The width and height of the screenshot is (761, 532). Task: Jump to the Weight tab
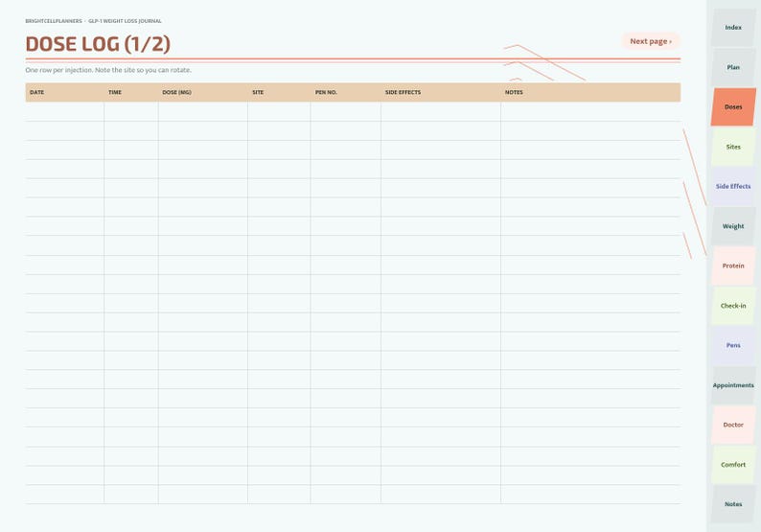pyautogui.click(x=733, y=226)
